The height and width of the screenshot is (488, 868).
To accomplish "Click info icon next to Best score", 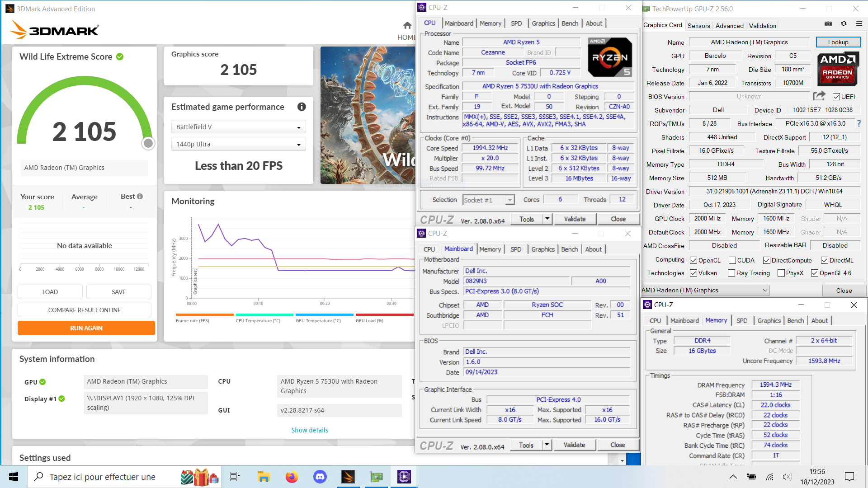I will (x=140, y=196).
